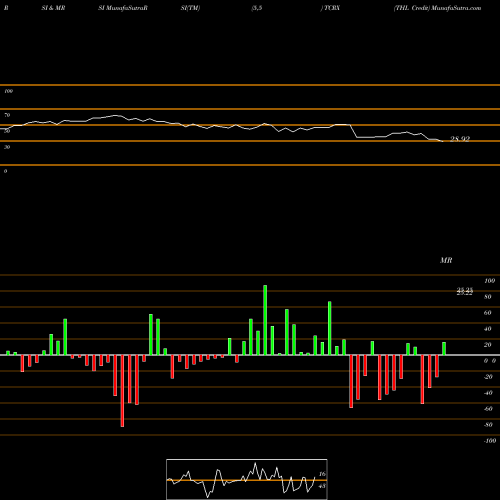Click the 28.92 RSI value label
Image resolution: width=500 pixels, height=500 pixels.
tap(460, 139)
